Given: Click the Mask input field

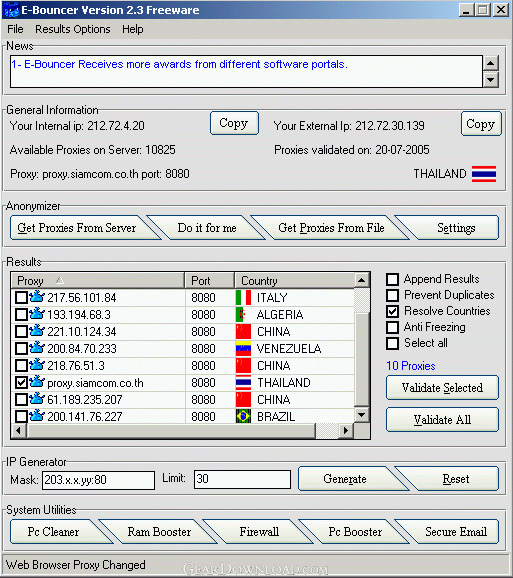Looking at the screenshot, I should pyautogui.click(x=98, y=480).
